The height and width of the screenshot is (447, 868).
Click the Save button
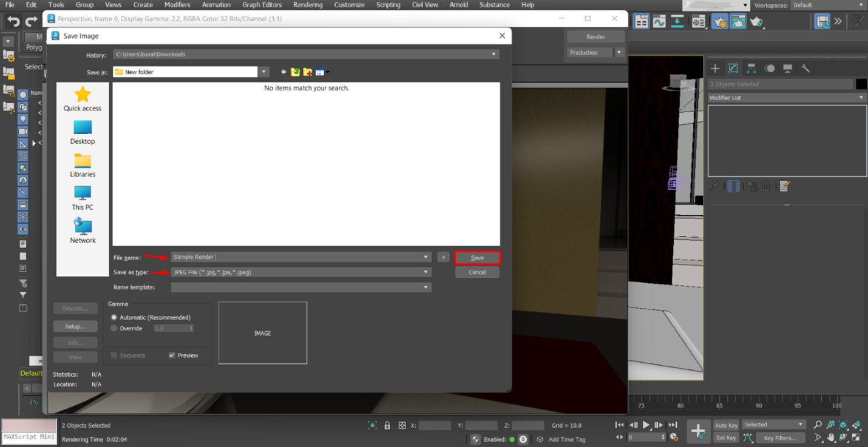pos(477,257)
